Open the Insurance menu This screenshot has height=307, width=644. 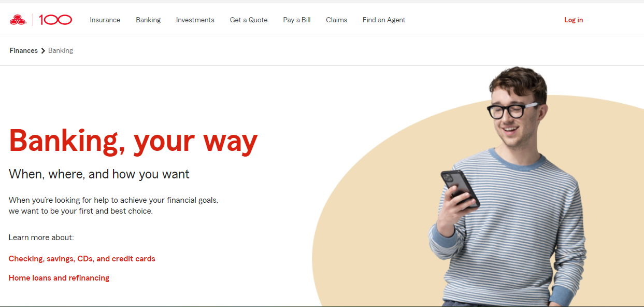105,20
